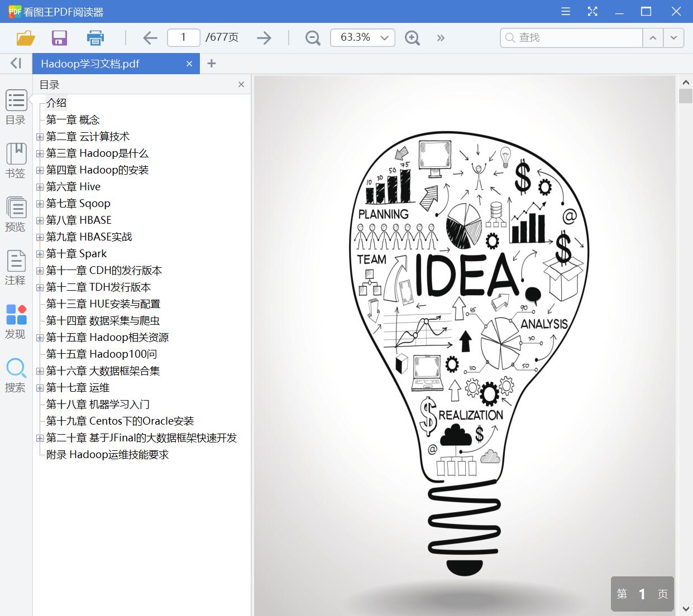The width and height of the screenshot is (693, 616).
Task: Go to next page with right arrow
Action: click(x=264, y=38)
